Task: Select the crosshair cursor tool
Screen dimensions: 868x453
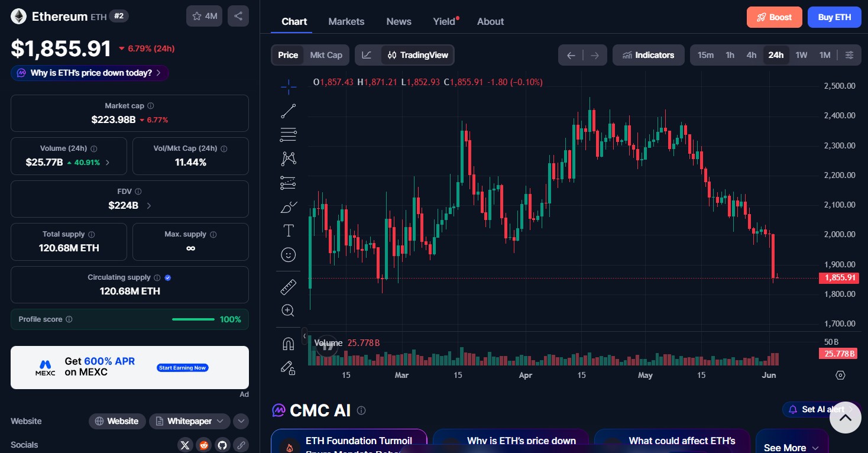Action: click(x=289, y=87)
